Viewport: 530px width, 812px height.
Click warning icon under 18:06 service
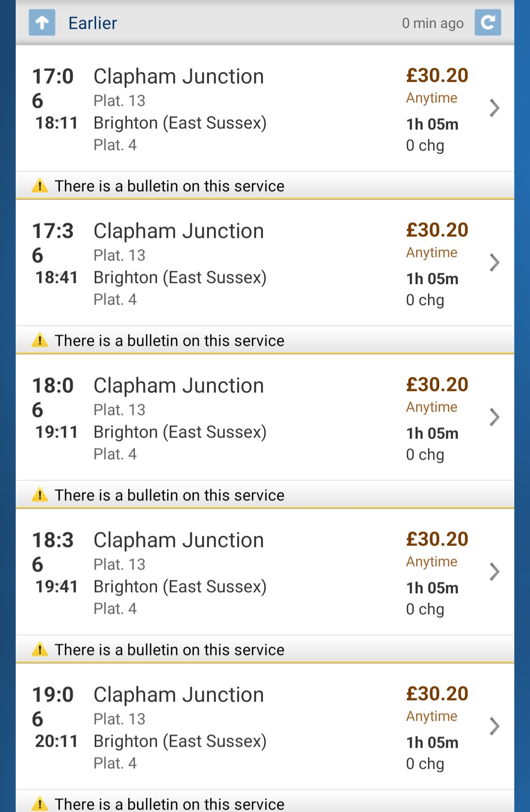click(40, 495)
